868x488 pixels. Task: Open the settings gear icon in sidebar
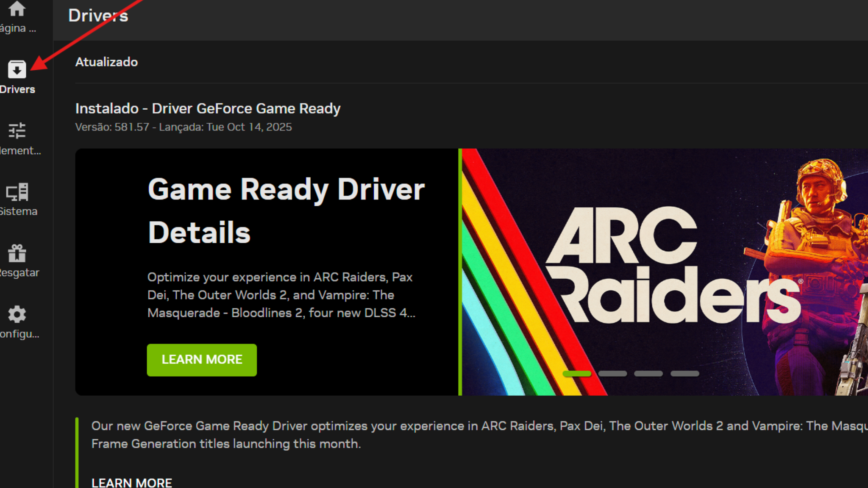point(17,314)
